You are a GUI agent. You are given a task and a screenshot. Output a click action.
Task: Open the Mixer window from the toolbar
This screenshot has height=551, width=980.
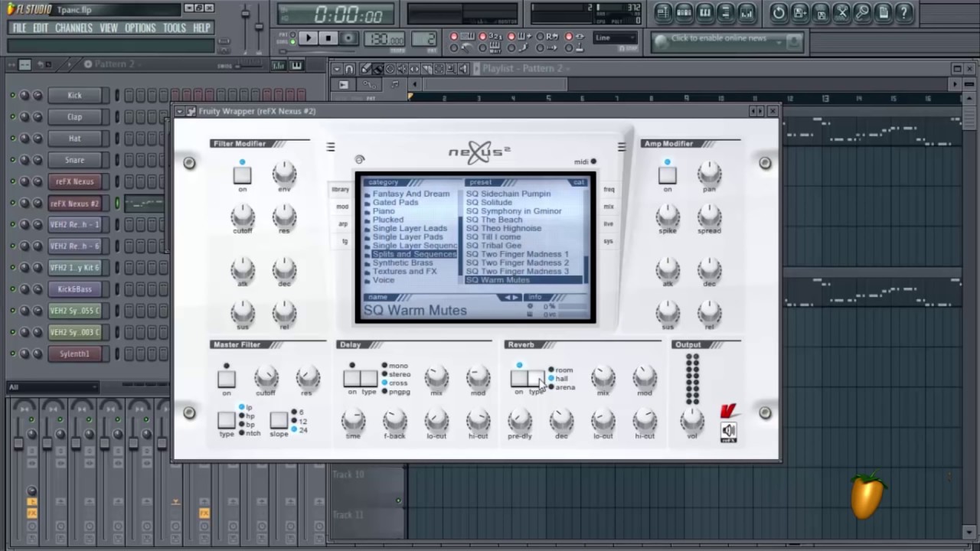pyautogui.click(x=746, y=12)
